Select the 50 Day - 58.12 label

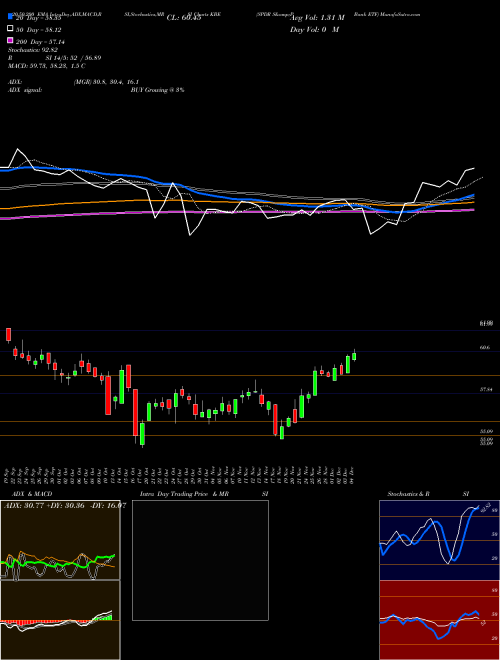click(38, 29)
